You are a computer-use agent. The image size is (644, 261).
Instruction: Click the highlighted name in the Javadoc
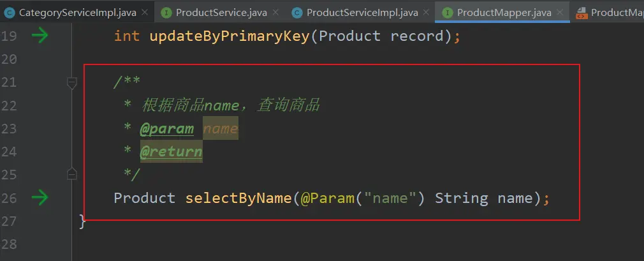click(221, 129)
